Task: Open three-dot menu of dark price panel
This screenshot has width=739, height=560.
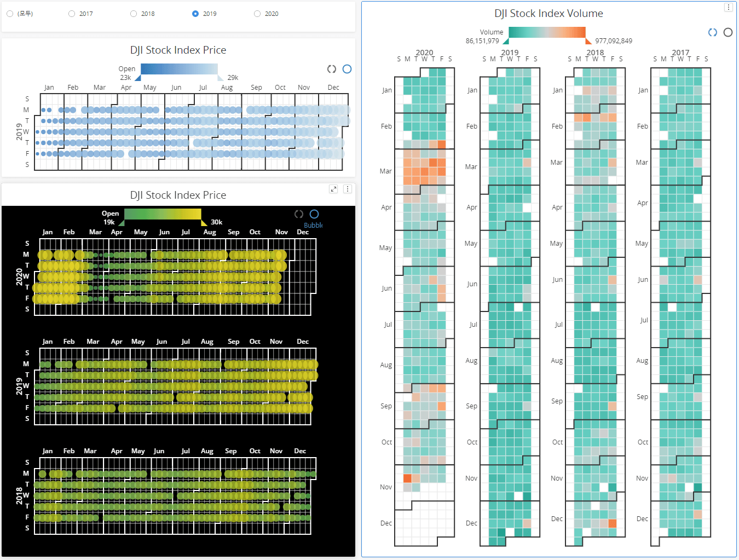Action: pyautogui.click(x=347, y=189)
